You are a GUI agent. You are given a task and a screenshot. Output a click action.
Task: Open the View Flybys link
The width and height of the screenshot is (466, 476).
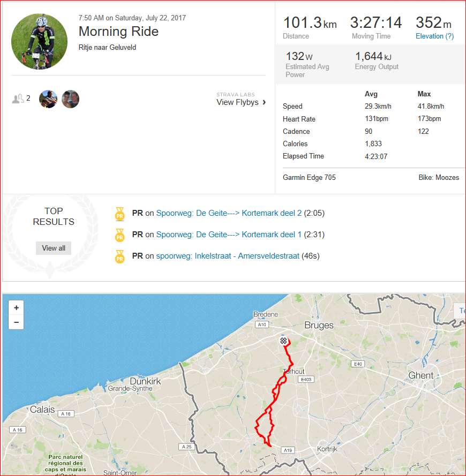click(x=238, y=102)
